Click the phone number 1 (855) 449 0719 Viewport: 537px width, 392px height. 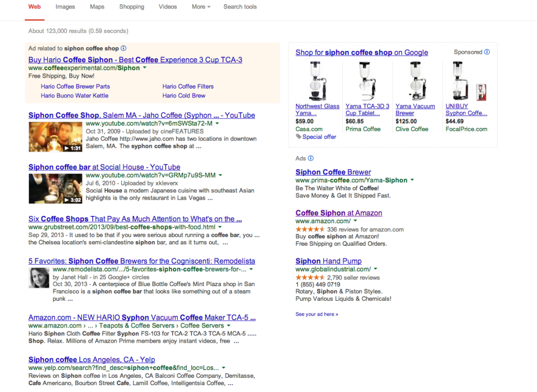[318, 285]
